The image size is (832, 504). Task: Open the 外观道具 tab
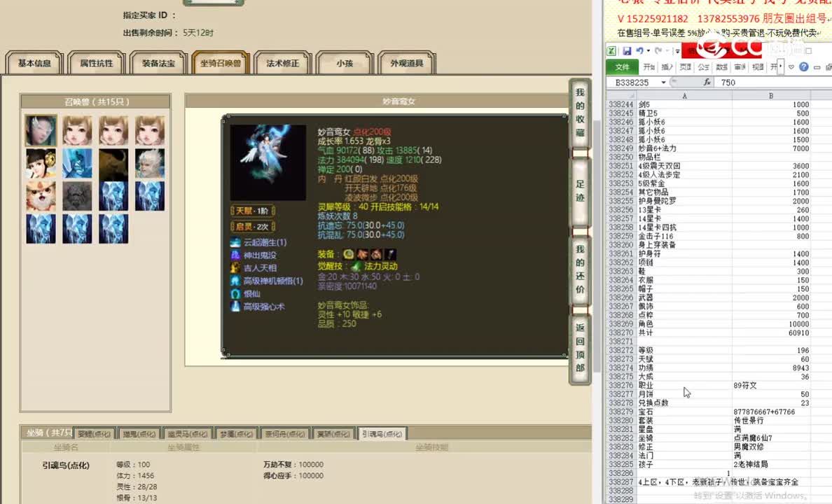tap(406, 63)
